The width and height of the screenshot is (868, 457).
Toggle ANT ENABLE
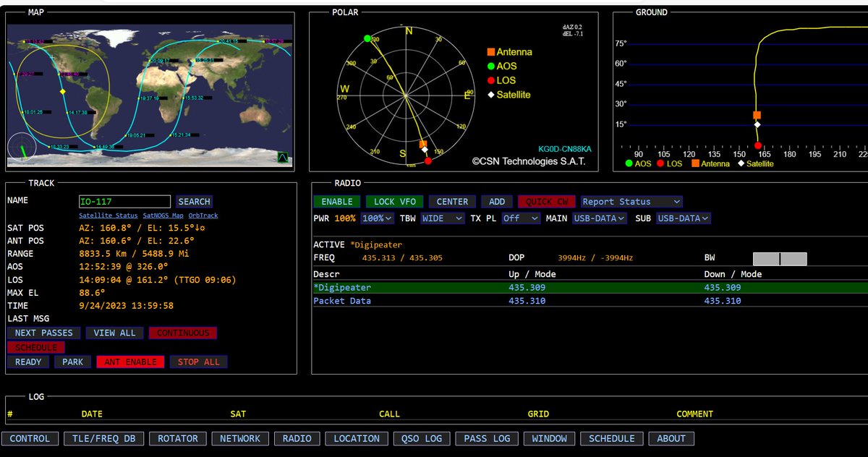130,362
